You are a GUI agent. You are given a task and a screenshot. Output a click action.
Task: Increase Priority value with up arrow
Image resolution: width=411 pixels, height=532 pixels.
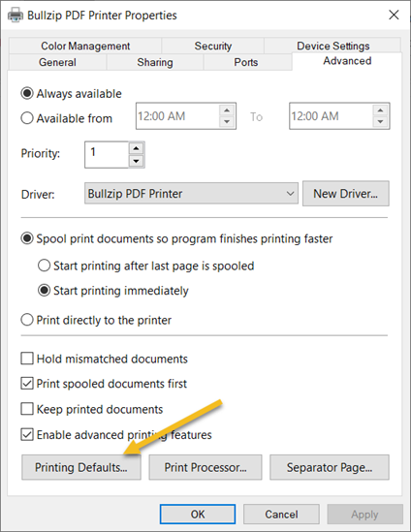click(137, 148)
